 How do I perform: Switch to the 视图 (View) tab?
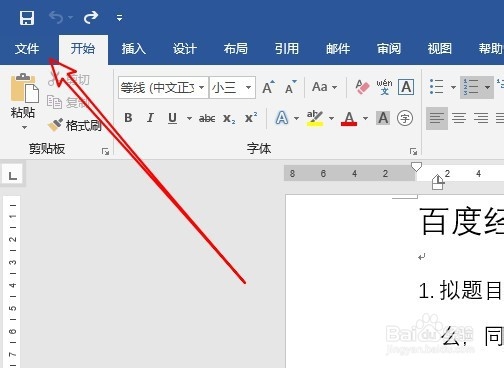pyautogui.click(x=440, y=49)
